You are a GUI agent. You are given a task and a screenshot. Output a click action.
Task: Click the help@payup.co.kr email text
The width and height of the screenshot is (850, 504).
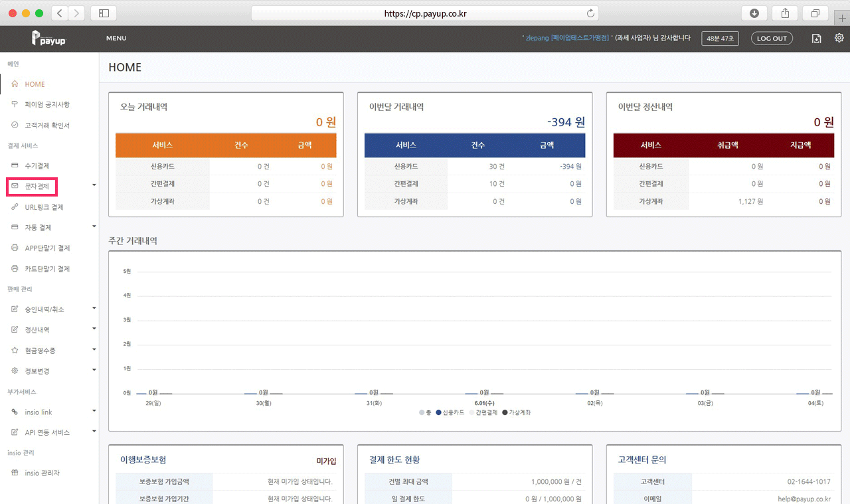click(x=803, y=499)
